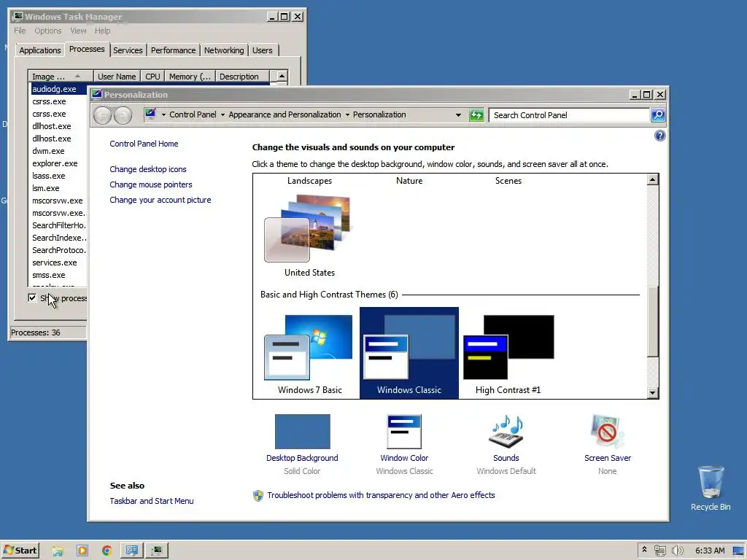747x560 pixels.
Task: Select the High Contrast #1 theme
Action: pyautogui.click(x=508, y=354)
